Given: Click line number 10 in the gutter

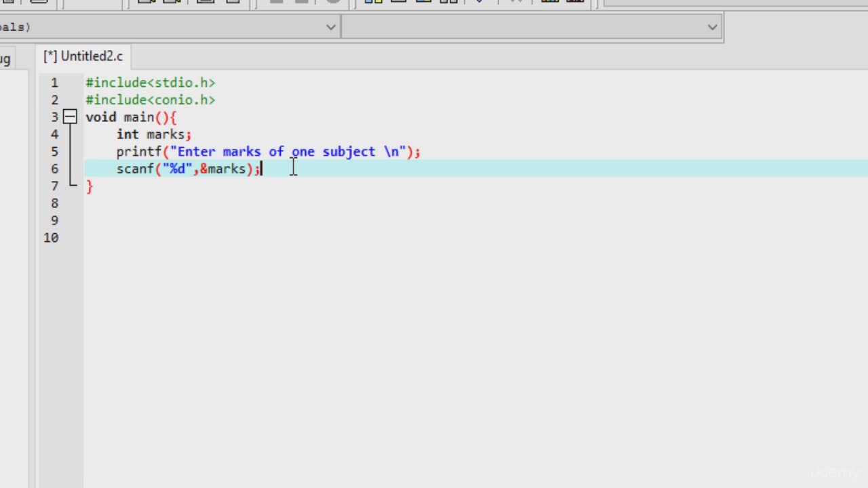Looking at the screenshot, I should tap(51, 238).
